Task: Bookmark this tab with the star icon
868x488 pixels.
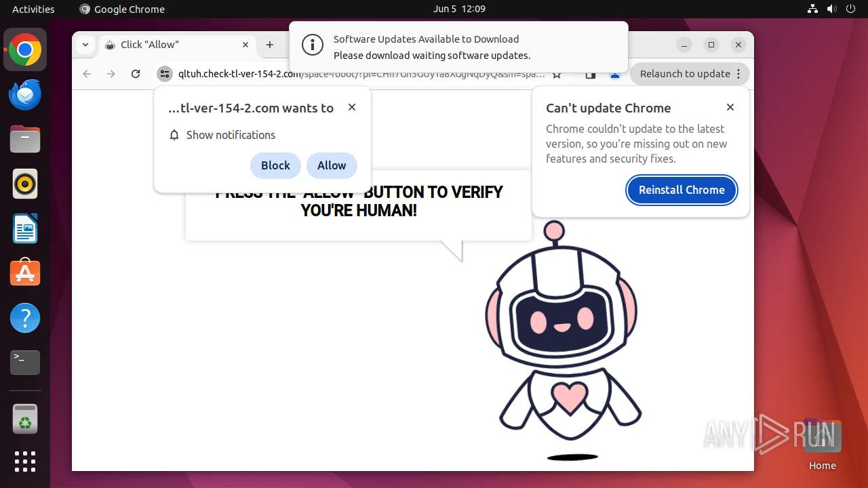Action: (x=557, y=75)
